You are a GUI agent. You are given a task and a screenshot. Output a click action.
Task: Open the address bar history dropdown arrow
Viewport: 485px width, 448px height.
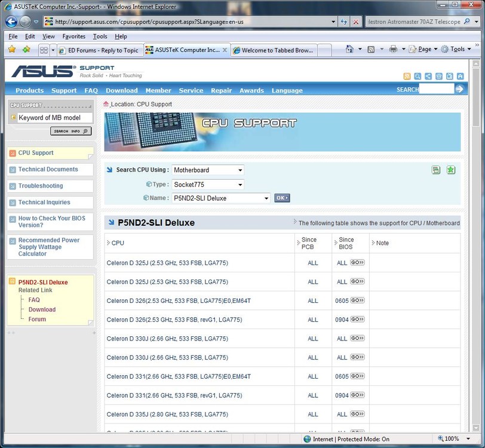click(x=333, y=22)
